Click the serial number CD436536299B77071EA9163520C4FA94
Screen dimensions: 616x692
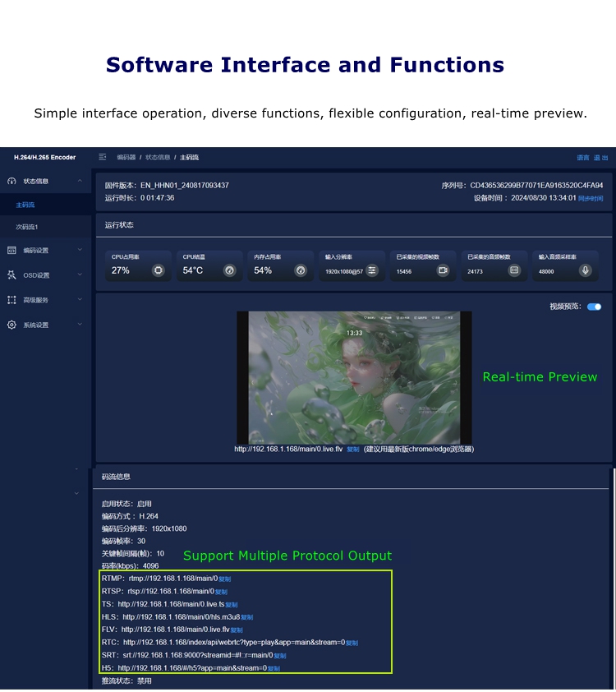(536, 186)
